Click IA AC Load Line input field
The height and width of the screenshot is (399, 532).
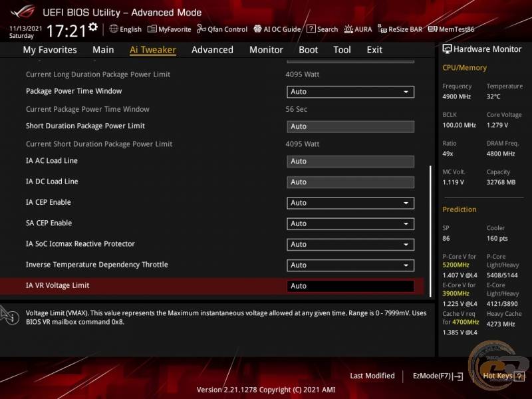click(350, 162)
